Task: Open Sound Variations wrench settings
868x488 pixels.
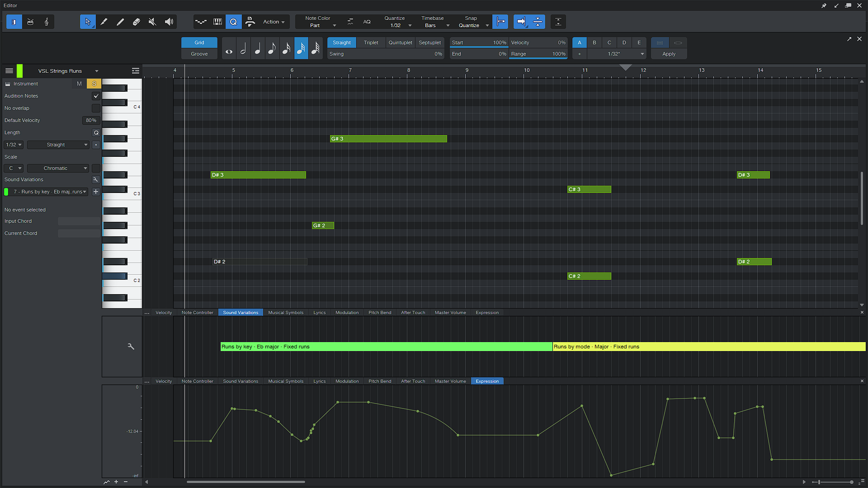Action: click(x=95, y=179)
